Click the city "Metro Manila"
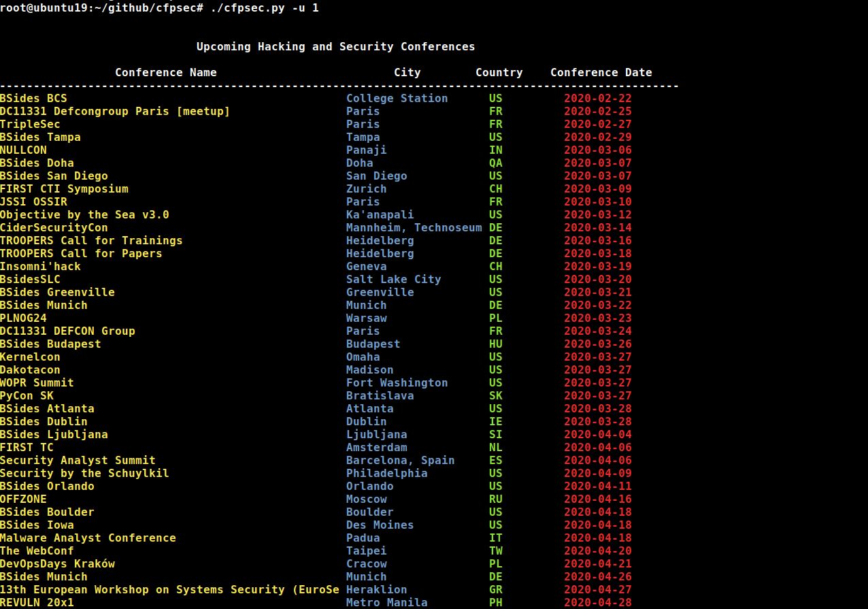Screen dimensions: 868x609 point(387,602)
